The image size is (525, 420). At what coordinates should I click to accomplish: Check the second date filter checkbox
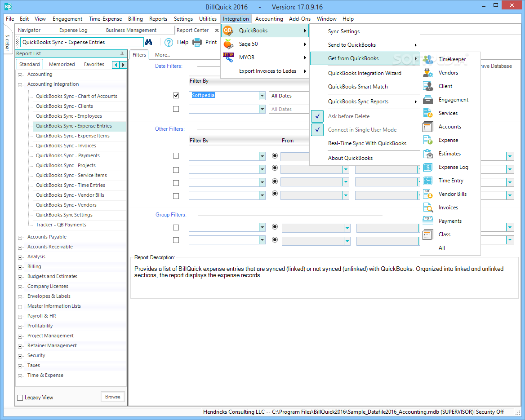[x=176, y=109]
